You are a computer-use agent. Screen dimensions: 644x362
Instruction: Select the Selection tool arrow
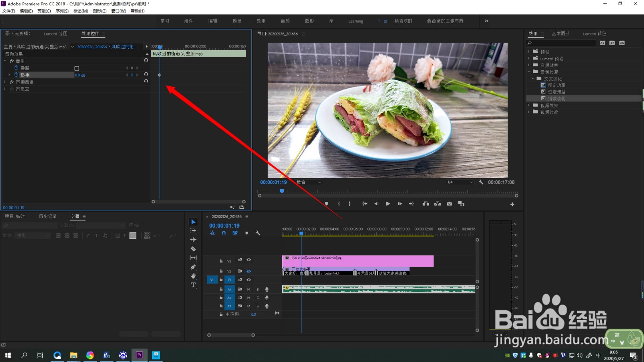pos(193,222)
